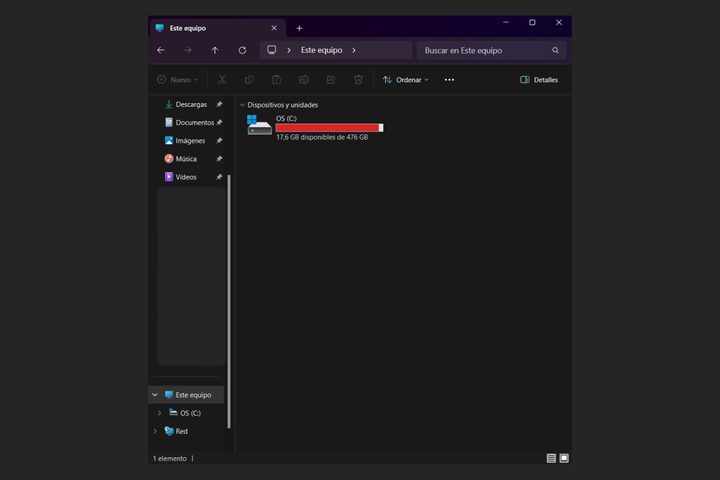
Task: Collapse the Dispositivos y unidades group
Action: [242, 104]
